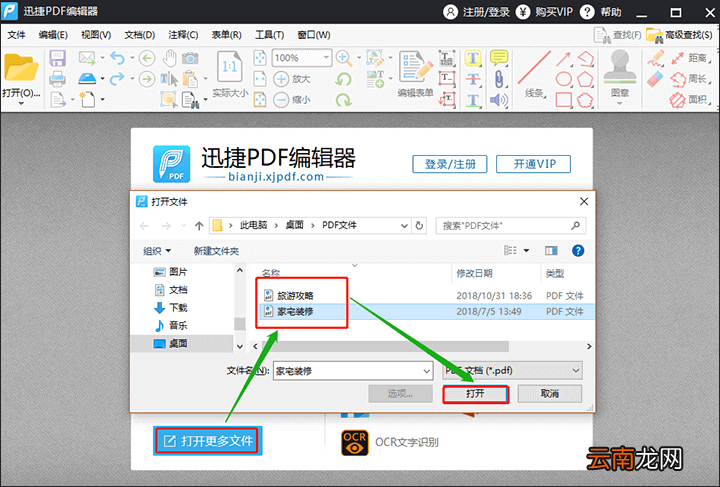Open the 编辑(E) menu
Screen dimensions: 720x487
coord(53,35)
